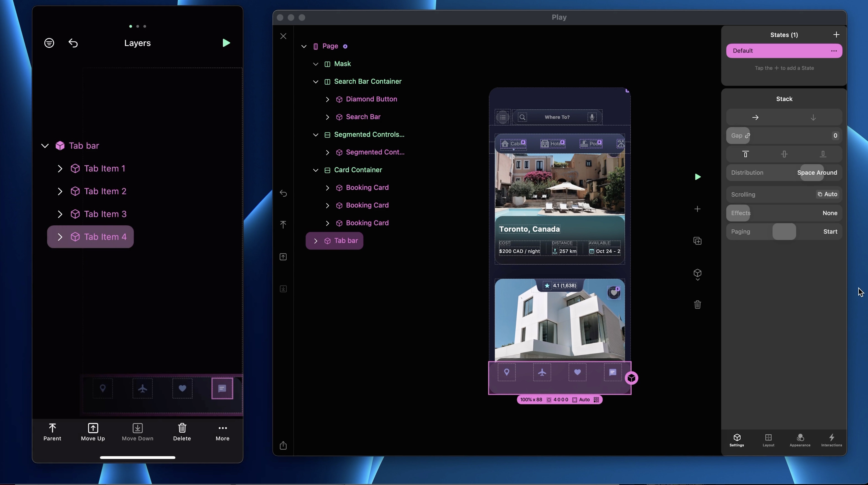
Task: Click the trash icon right of canvas
Action: click(x=697, y=305)
